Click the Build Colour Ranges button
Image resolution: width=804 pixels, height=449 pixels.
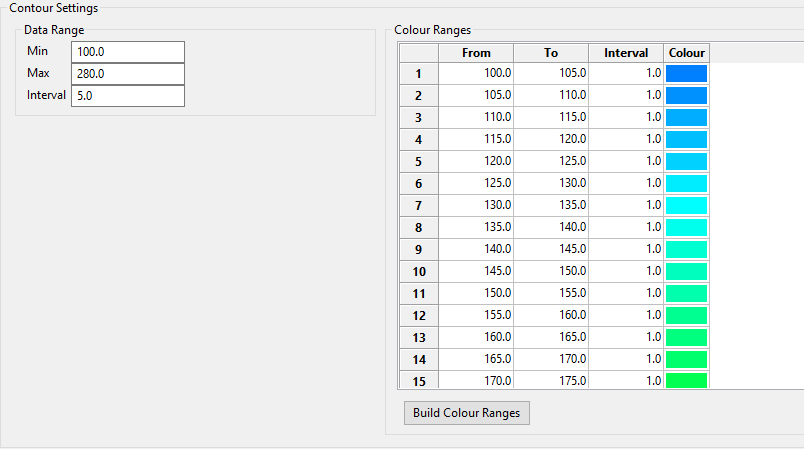click(466, 413)
